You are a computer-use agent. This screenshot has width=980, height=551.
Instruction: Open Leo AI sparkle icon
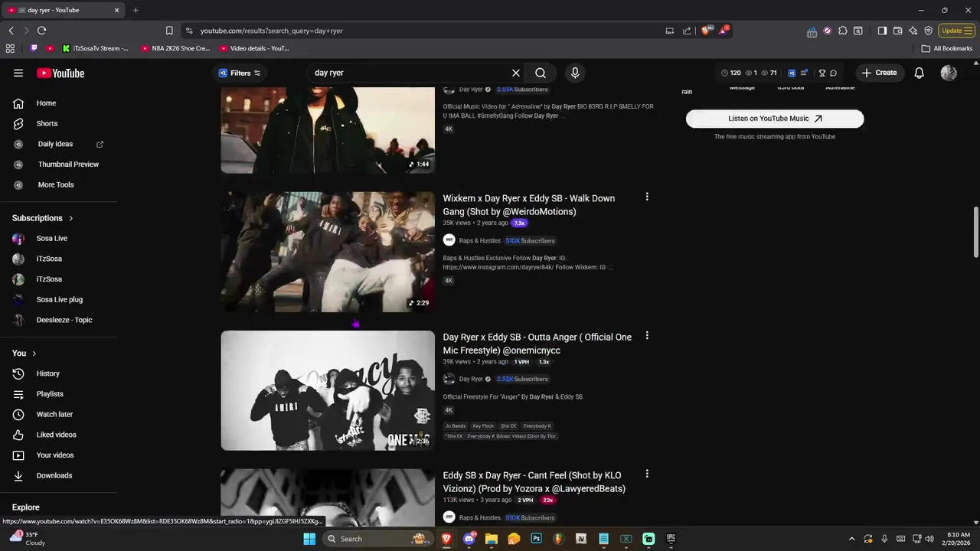(x=913, y=31)
